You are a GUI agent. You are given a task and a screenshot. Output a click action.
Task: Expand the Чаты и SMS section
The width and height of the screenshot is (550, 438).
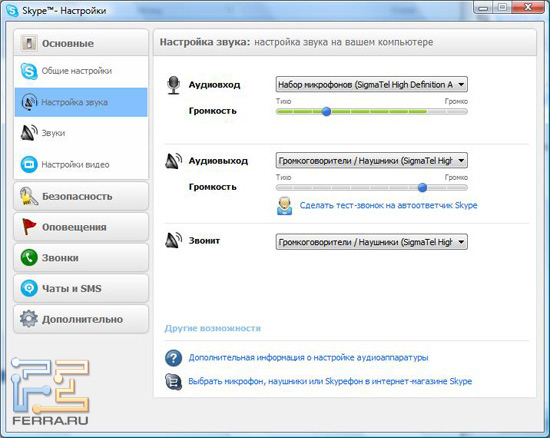pyautogui.click(x=81, y=288)
